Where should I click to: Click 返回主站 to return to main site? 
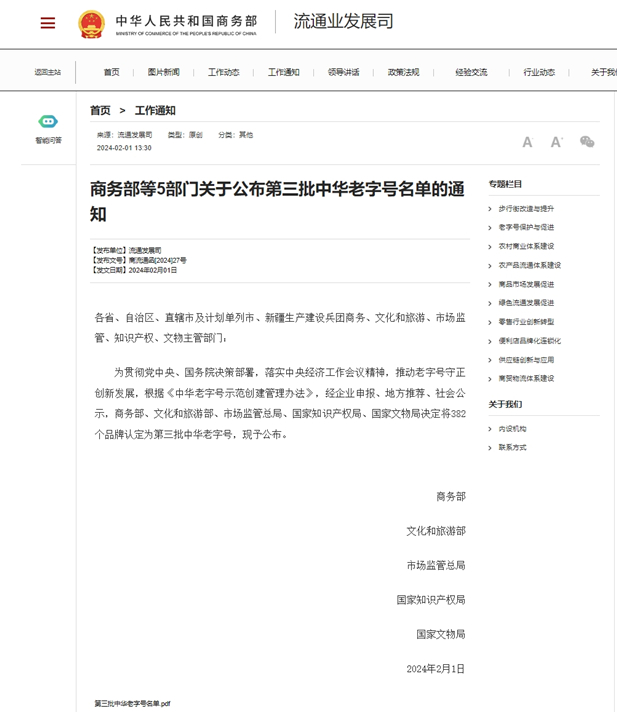coord(47,72)
